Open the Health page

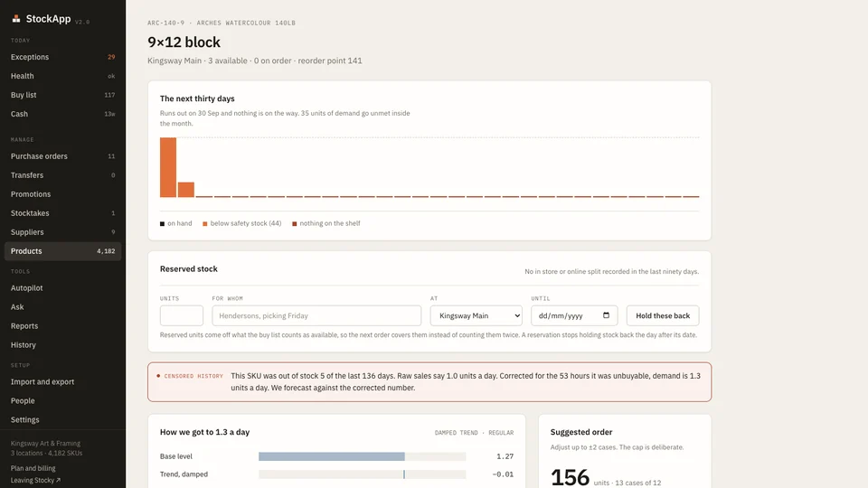(62, 76)
